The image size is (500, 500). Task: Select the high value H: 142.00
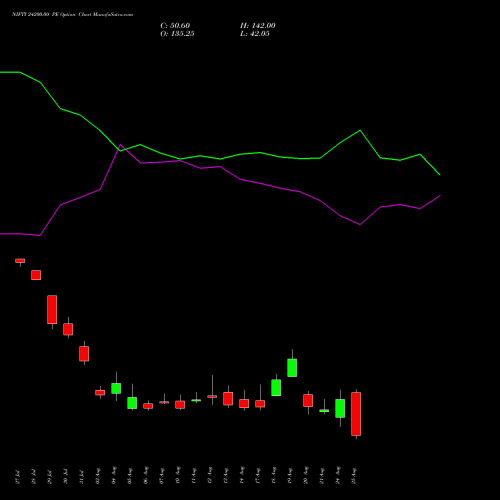258,26
